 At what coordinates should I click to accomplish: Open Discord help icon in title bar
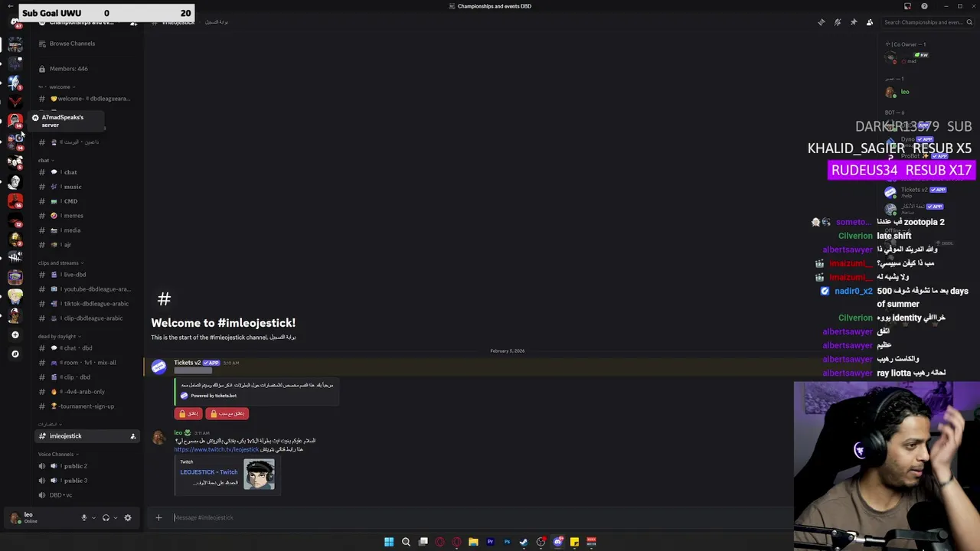coord(924,6)
